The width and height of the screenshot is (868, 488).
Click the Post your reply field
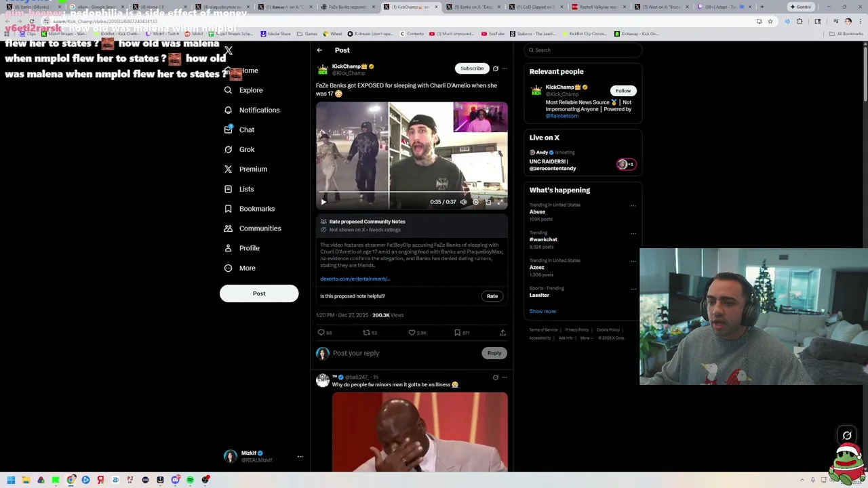[x=403, y=353]
